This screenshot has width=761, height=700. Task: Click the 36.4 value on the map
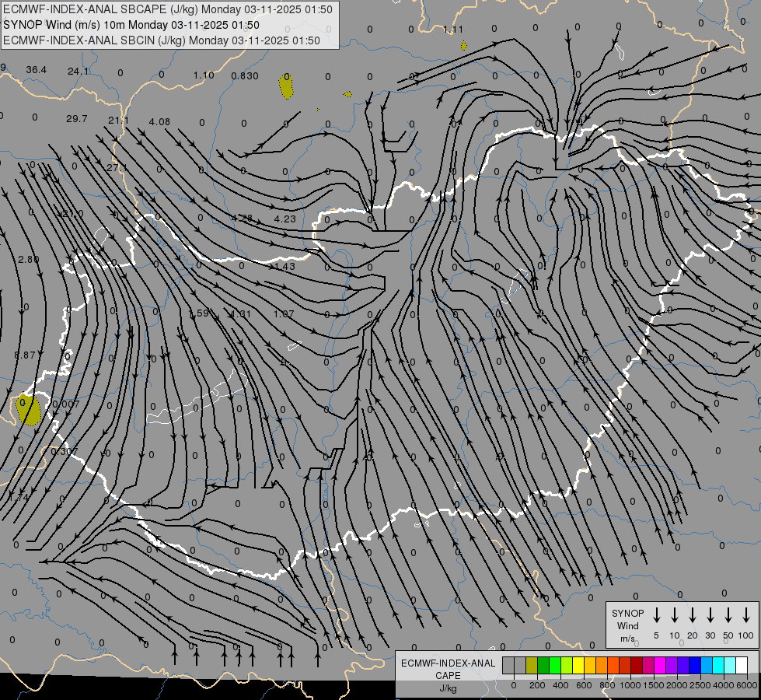(36, 70)
